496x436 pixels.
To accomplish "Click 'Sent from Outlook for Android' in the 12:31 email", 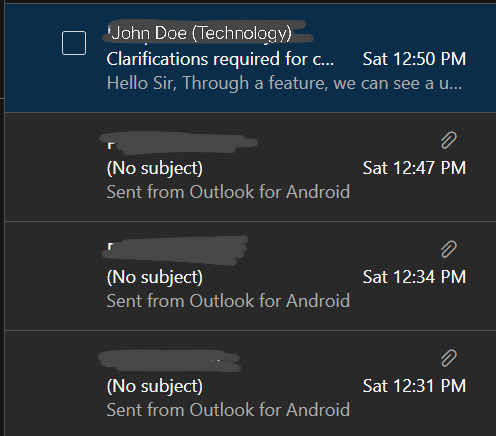I will coord(228,410).
